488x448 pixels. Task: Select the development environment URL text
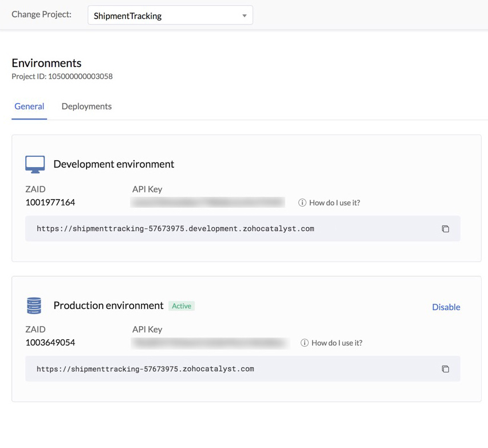pyautogui.click(x=176, y=228)
